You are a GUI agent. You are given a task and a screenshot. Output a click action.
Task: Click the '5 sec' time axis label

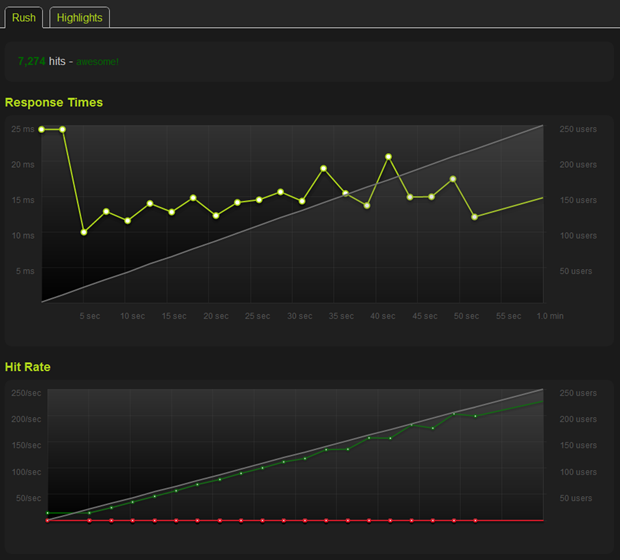(90, 316)
